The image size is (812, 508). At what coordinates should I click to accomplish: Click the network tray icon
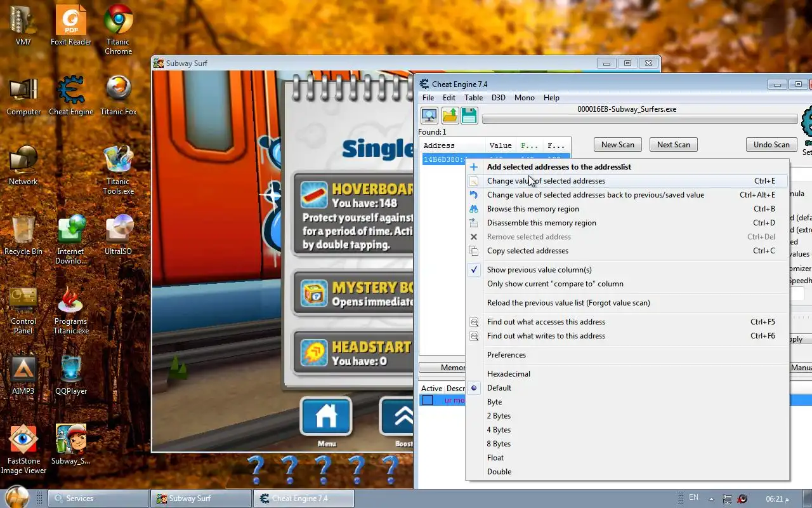tap(727, 499)
